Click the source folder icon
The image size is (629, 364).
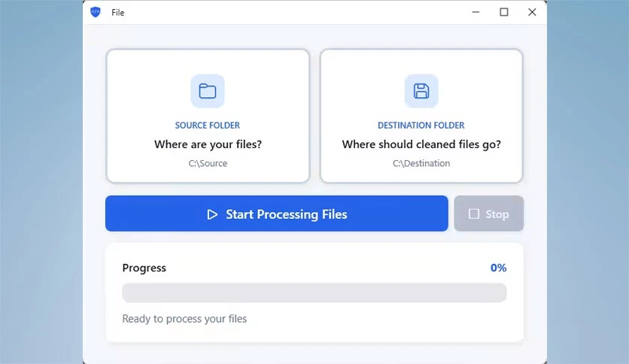click(208, 91)
